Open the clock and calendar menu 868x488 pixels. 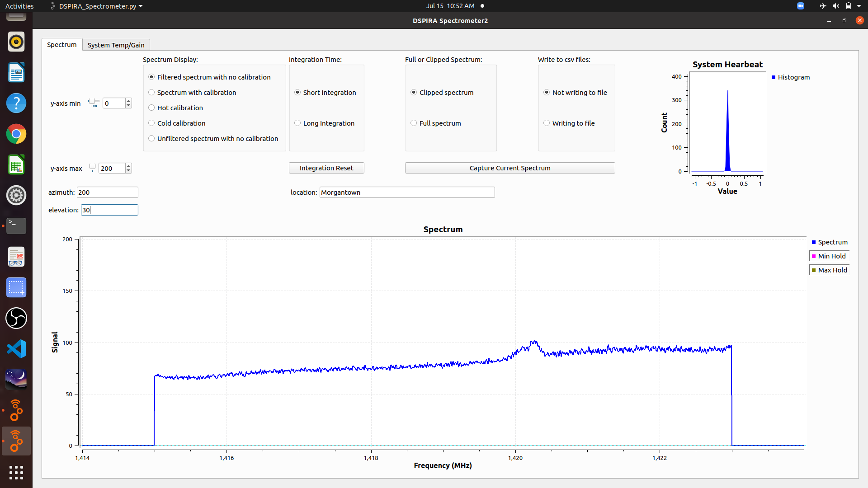450,6
